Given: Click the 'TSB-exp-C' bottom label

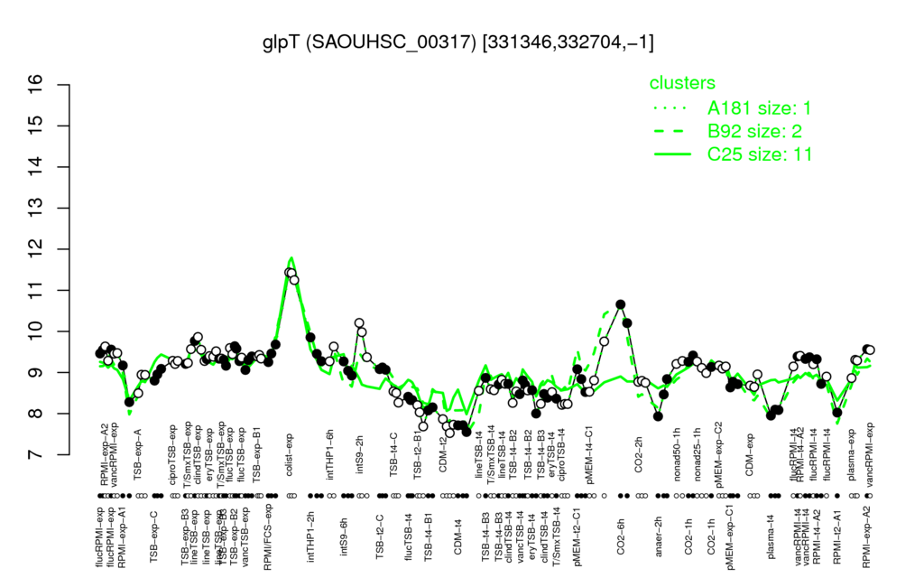Looking at the screenshot, I should click(153, 535).
